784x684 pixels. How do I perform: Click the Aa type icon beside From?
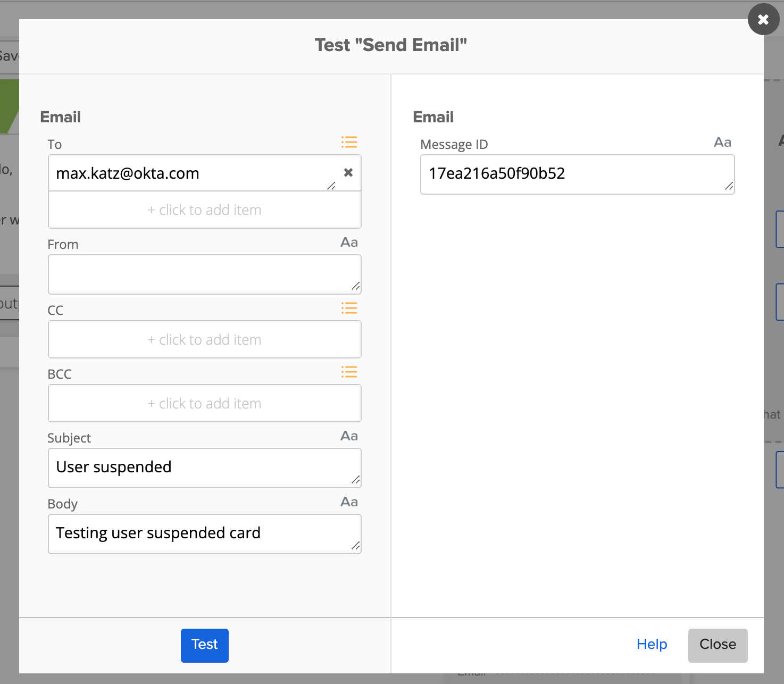[x=349, y=243]
